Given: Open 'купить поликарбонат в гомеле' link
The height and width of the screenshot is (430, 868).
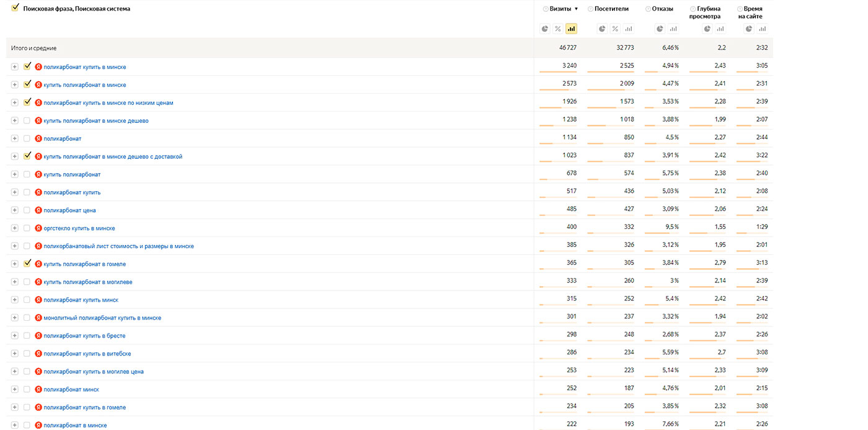Looking at the screenshot, I should pyautogui.click(x=84, y=264).
